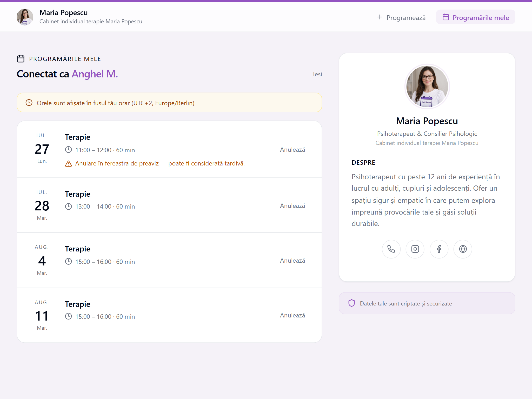Open the Programările mele tab
Image resolution: width=532 pixels, height=399 pixels.
click(476, 17)
